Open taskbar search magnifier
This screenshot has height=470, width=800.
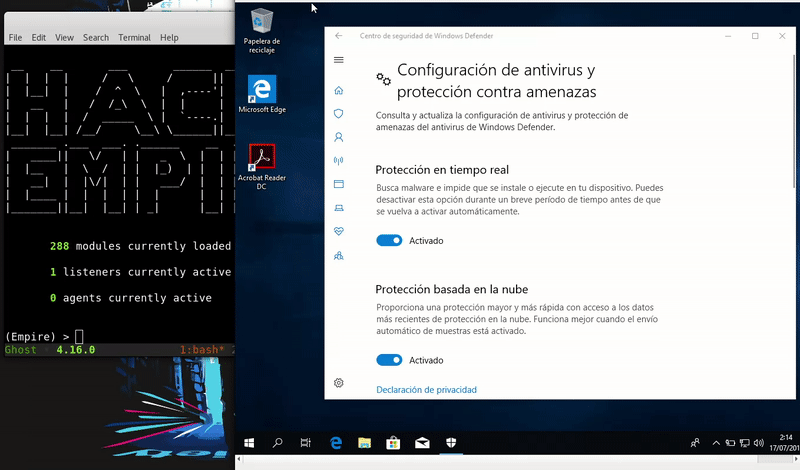(x=278, y=443)
